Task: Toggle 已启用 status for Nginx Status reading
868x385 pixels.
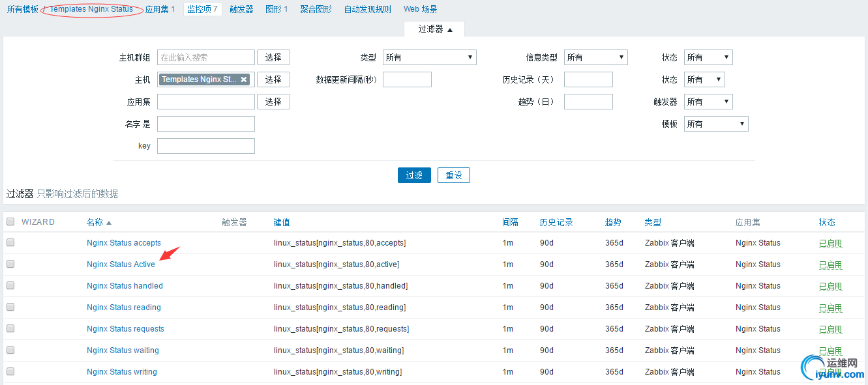Action: tap(830, 307)
